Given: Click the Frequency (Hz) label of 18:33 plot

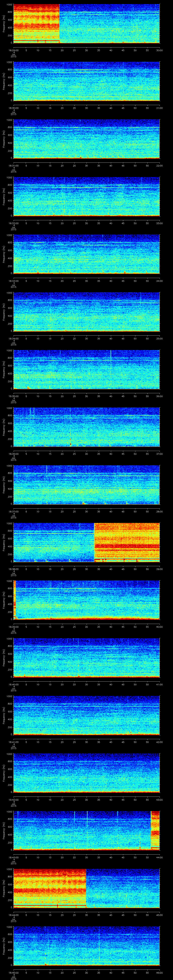Looking at the screenshot, I should [4, 254].
